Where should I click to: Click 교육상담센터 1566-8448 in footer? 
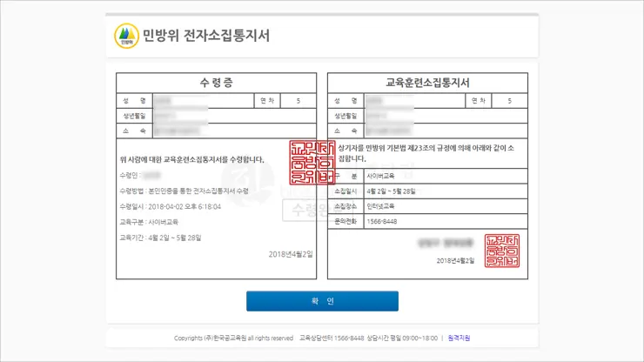click(x=332, y=339)
